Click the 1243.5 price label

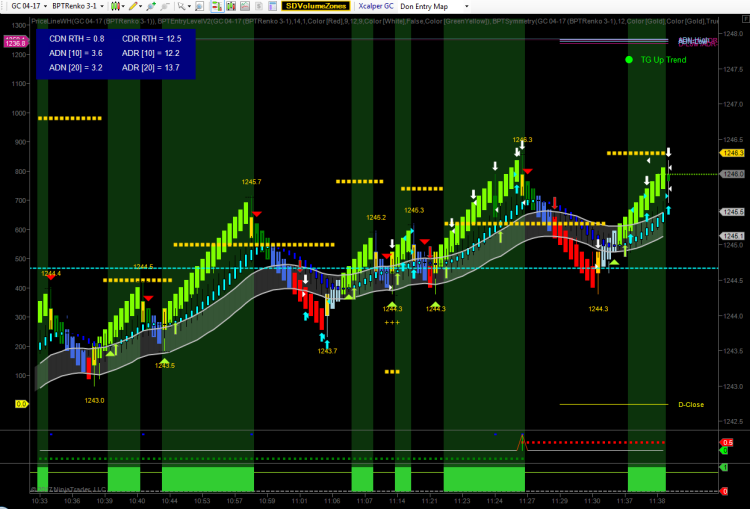(165, 365)
